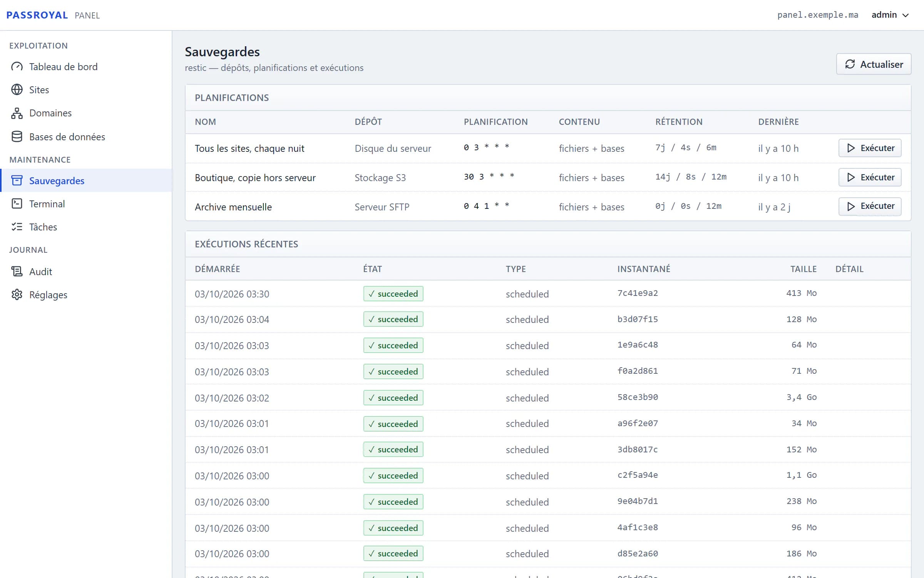Click the TAILLE column header
This screenshot has height=578, width=924.
point(803,269)
